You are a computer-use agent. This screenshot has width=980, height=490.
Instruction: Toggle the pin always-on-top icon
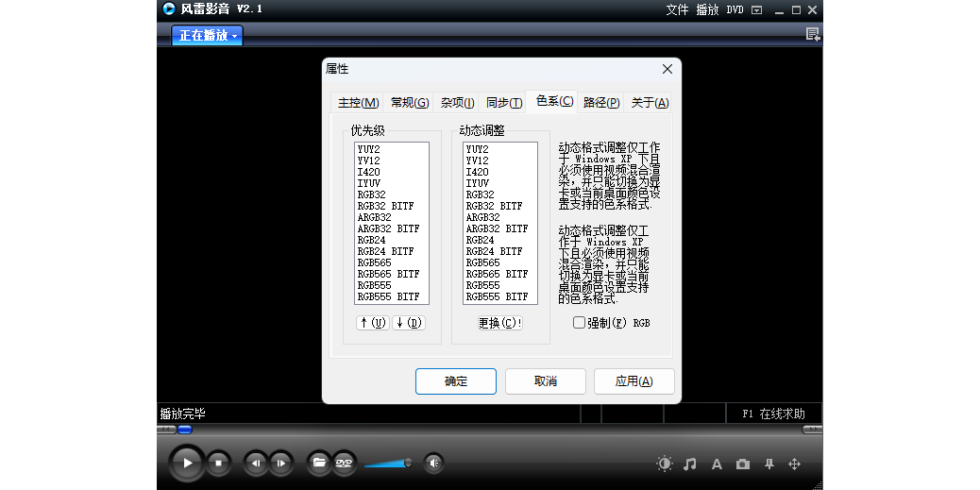[769, 464]
